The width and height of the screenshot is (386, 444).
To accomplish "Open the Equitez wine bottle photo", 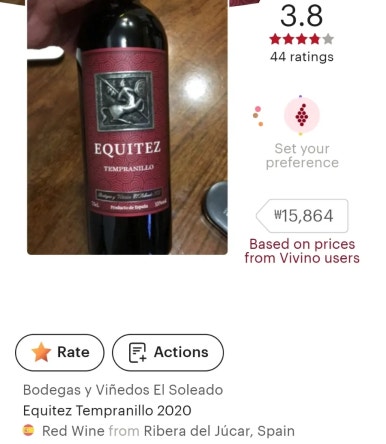I will point(127,127).
